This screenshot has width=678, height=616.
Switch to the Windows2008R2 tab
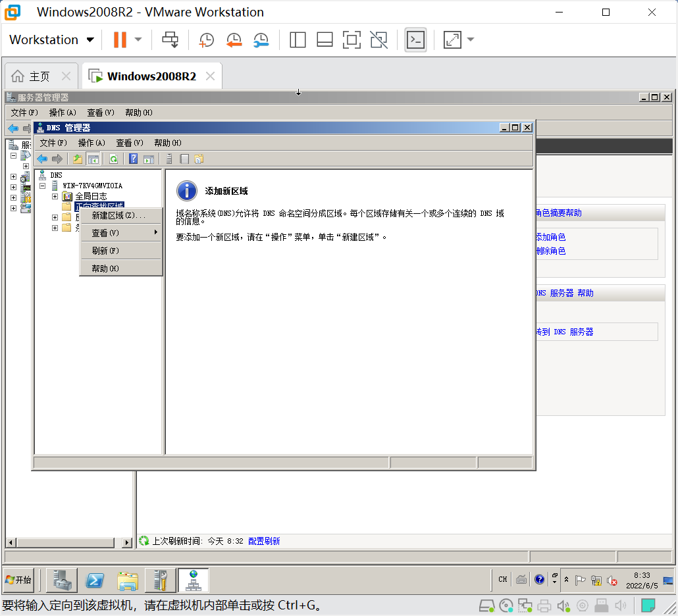[151, 76]
